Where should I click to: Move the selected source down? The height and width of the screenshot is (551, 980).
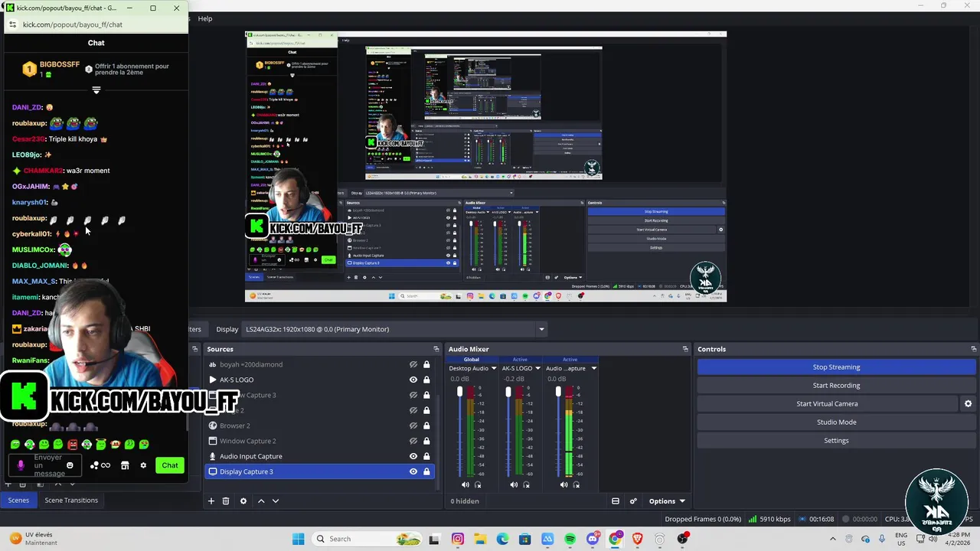(x=276, y=501)
